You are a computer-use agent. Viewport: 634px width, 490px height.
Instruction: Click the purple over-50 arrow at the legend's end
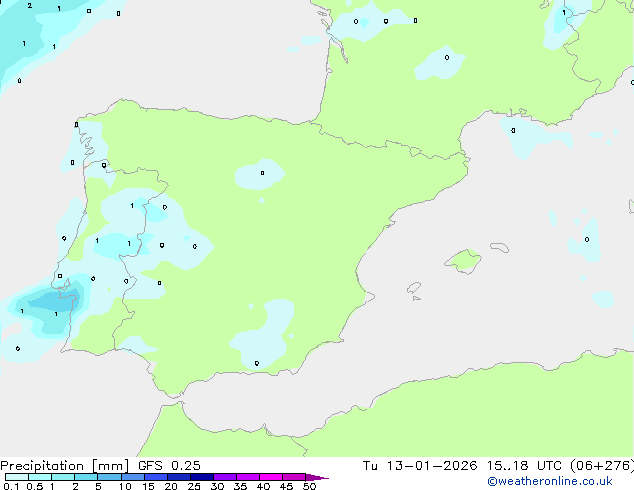pyautogui.click(x=316, y=477)
